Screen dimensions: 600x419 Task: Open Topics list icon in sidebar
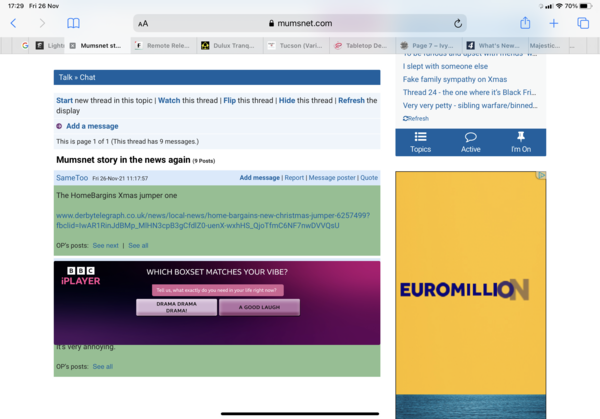(420, 142)
